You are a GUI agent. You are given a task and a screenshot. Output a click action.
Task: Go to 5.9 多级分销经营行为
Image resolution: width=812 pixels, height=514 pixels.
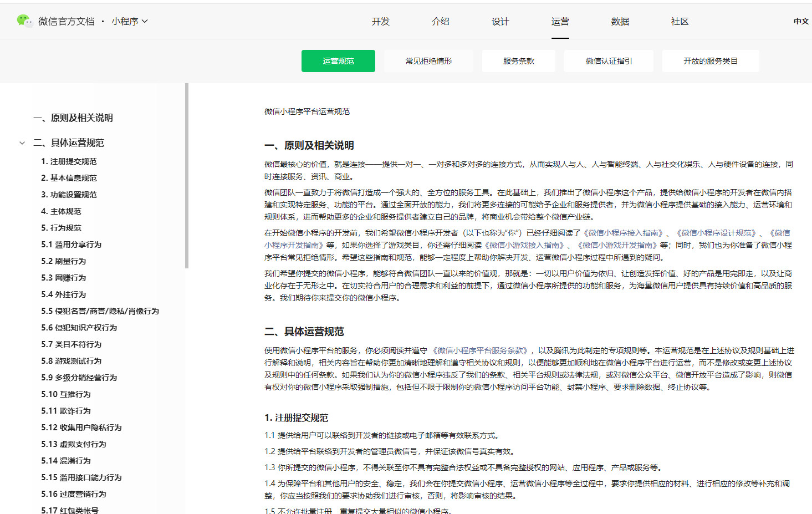[79, 378]
